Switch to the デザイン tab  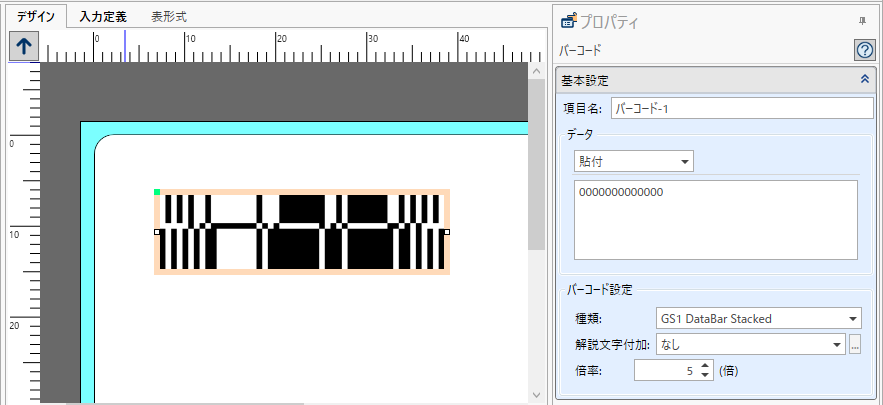[35, 16]
